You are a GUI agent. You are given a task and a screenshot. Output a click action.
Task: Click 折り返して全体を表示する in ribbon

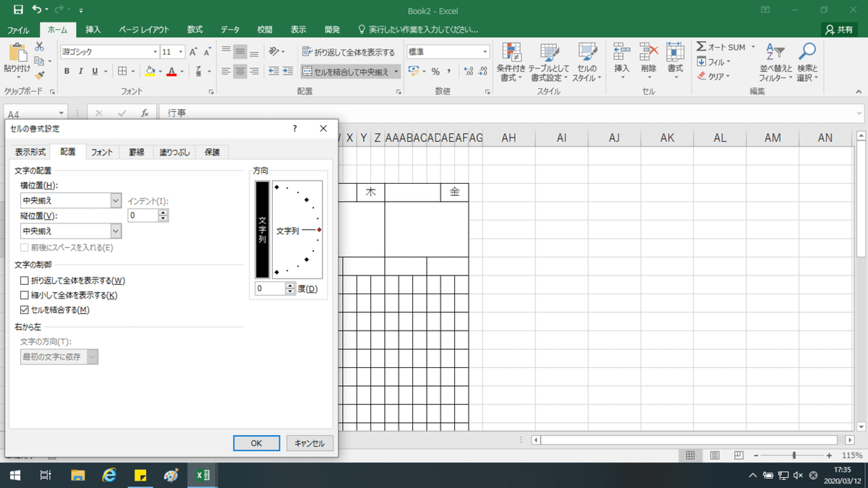click(349, 52)
